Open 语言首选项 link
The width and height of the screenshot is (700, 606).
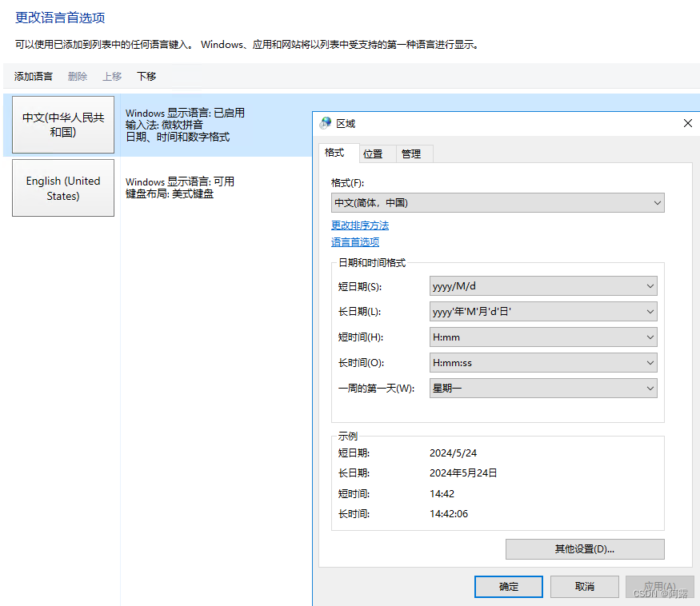[x=355, y=241]
